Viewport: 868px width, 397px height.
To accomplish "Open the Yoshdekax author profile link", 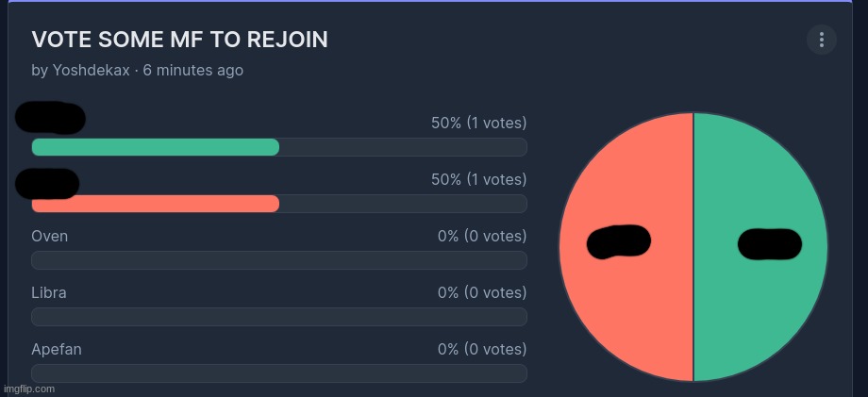I will click(92, 71).
